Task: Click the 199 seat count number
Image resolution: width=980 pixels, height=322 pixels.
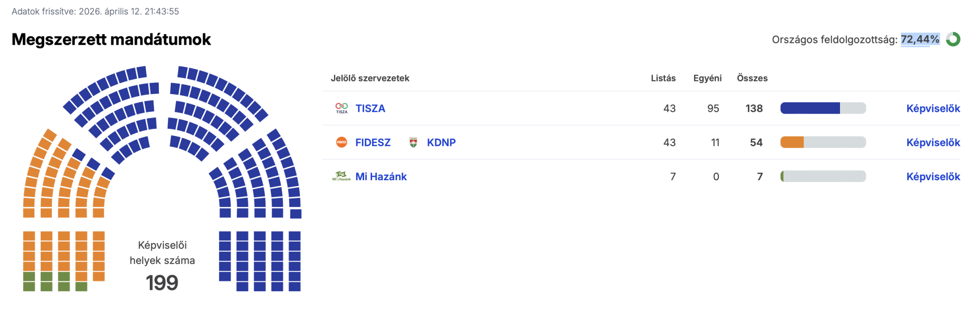Action: pyautogui.click(x=162, y=283)
